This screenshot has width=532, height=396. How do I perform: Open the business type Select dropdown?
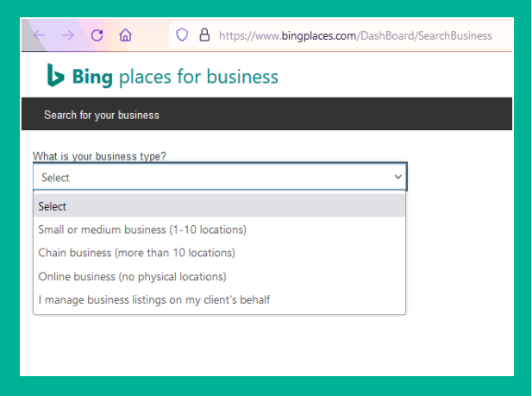(x=220, y=177)
